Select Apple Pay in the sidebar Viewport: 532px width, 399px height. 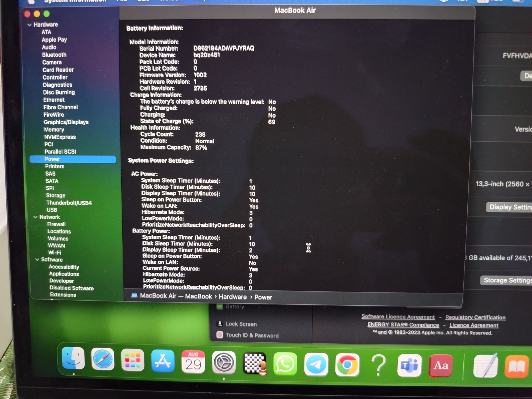(54, 40)
